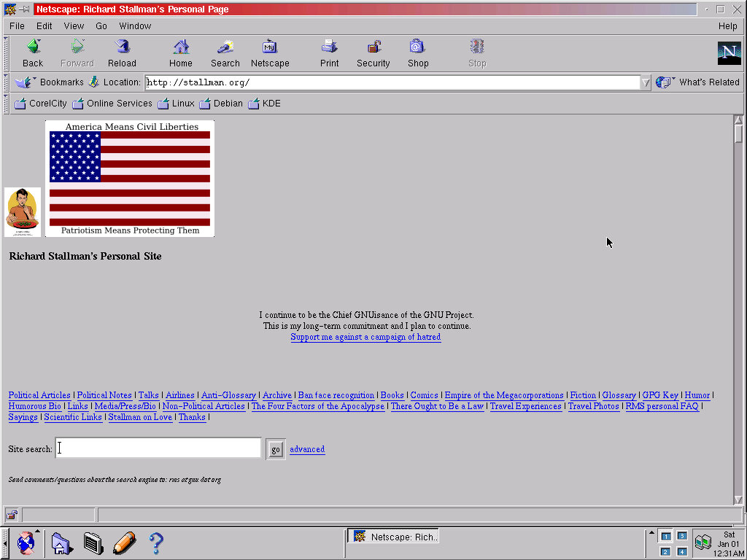Open the Help menu
The image size is (747, 560).
point(727,26)
